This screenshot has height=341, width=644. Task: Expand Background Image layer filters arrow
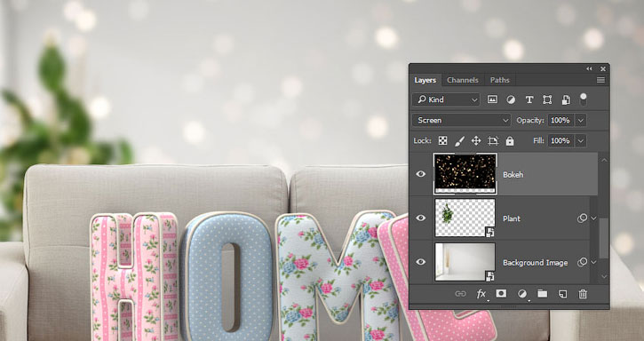pos(593,262)
